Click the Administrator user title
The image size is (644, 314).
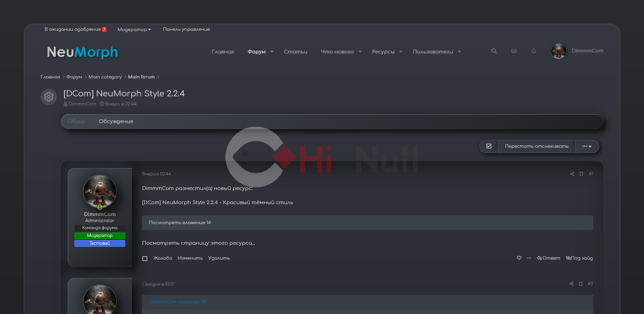click(x=100, y=221)
